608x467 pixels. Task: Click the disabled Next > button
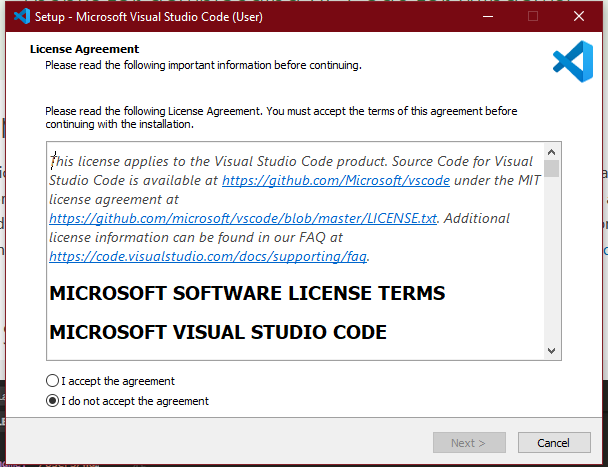(469, 443)
